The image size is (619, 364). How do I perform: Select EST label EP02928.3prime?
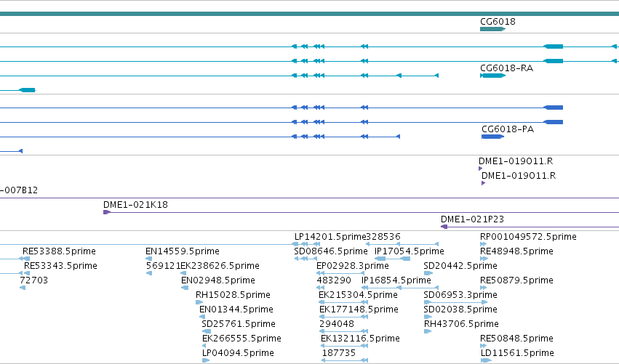(x=353, y=266)
